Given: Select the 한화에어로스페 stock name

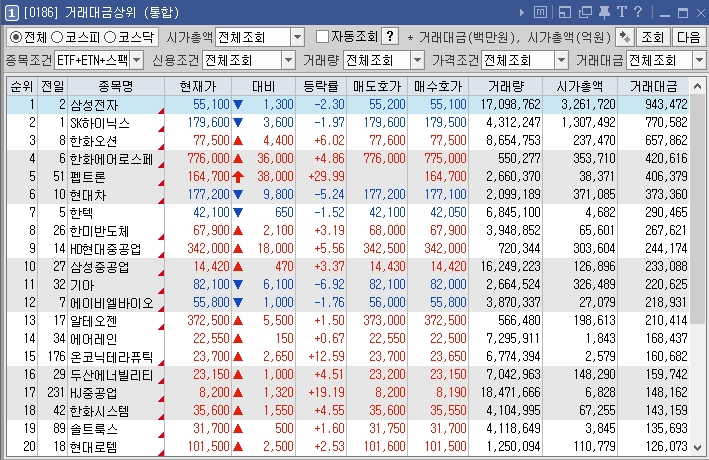Looking at the screenshot, I should pos(112,159).
